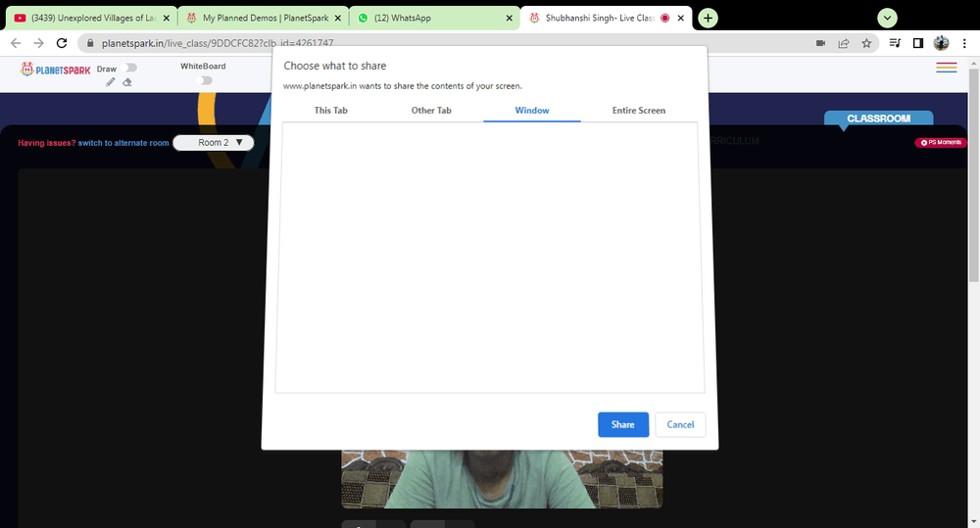Screen dimensions: 980x528
Task: View site security lock info
Action: click(90, 43)
